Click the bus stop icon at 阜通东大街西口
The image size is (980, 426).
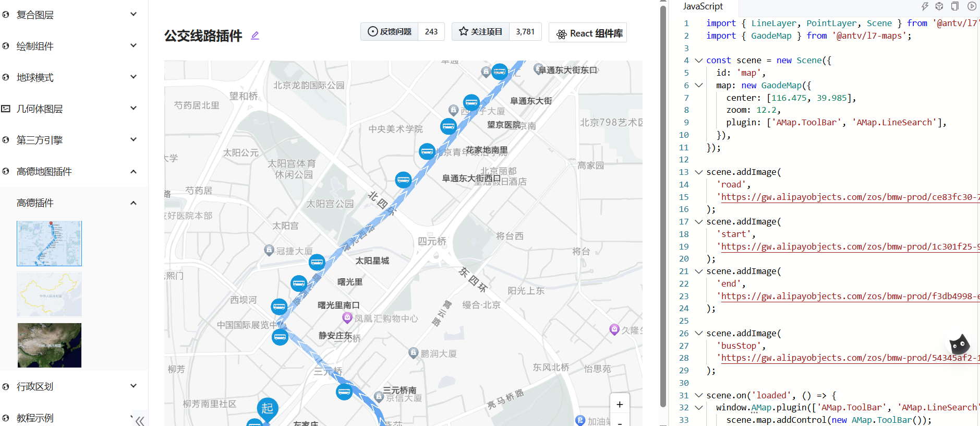click(x=404, y=180)
